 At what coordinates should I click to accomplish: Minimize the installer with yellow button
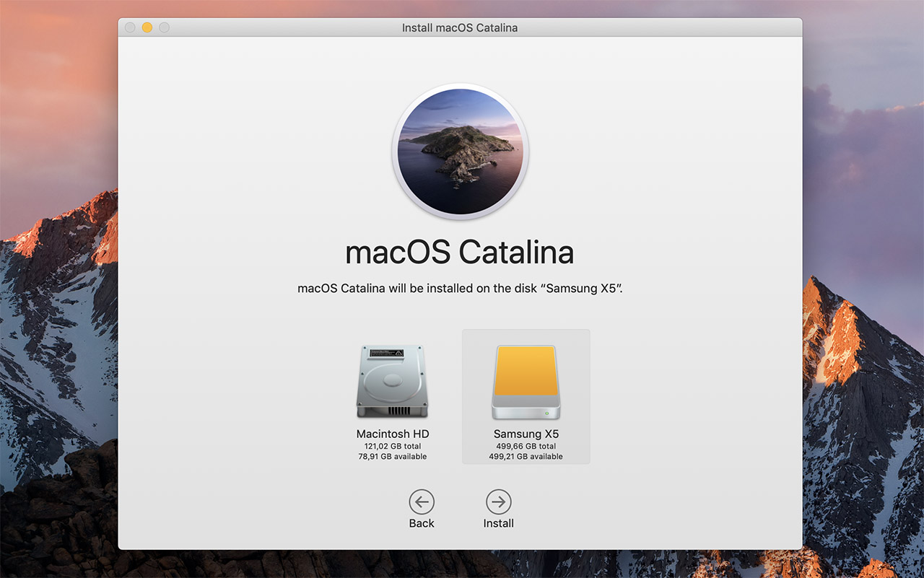(147, 27)
